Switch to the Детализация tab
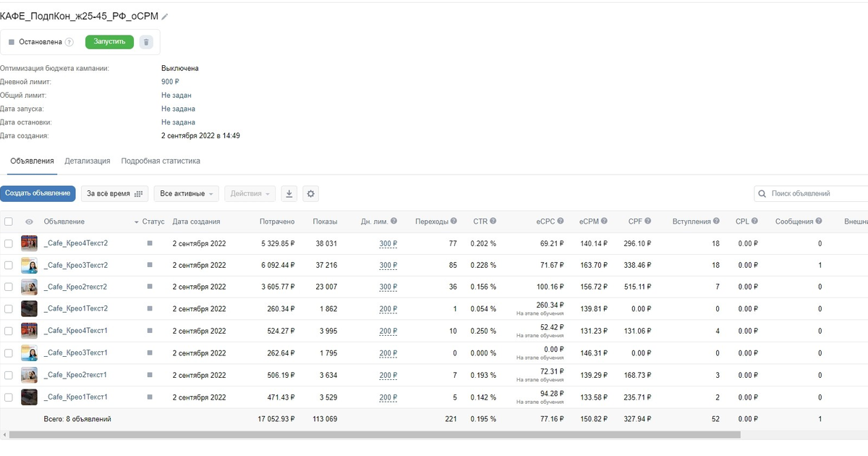This screenshot has width=868, height=456. click(88, 161)
